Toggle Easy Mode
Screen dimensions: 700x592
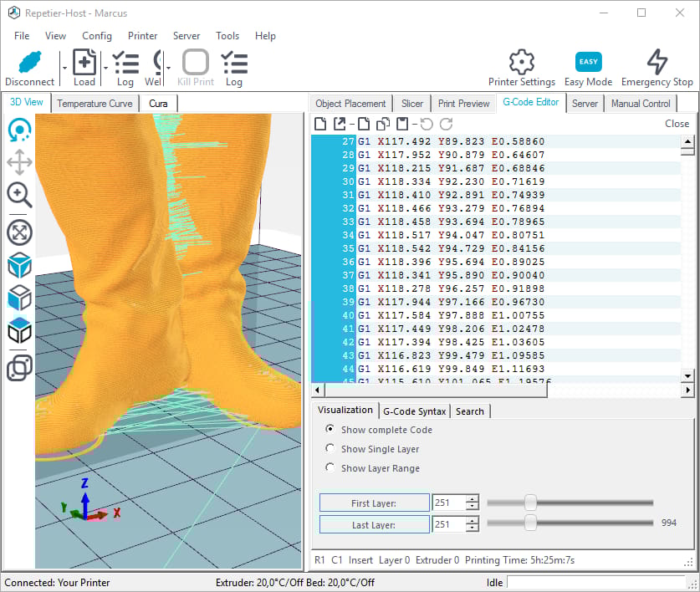[x=588, y=64]
